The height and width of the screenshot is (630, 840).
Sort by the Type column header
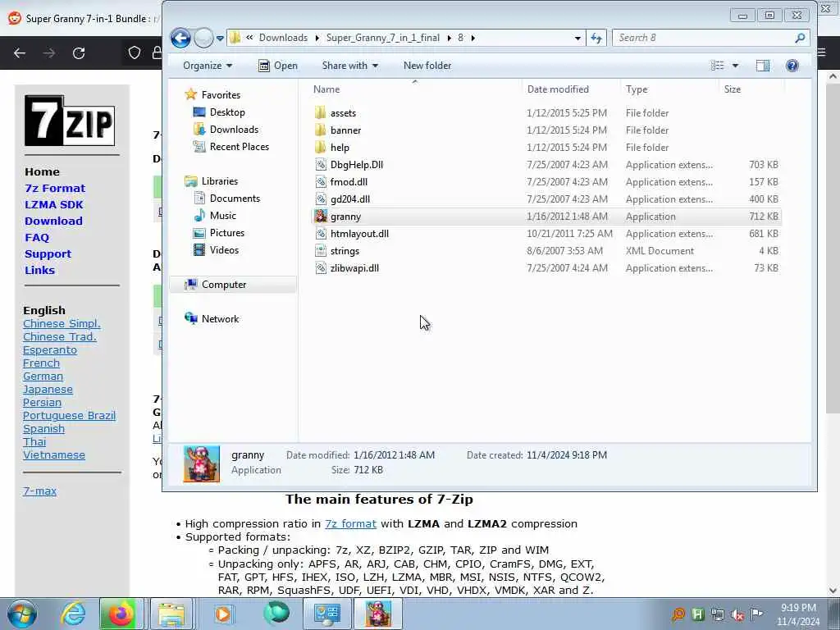point(637,89)
